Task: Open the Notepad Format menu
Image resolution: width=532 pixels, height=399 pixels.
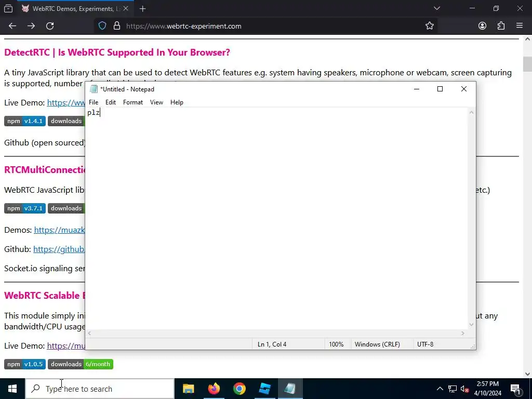Action: tap(132, 102)
